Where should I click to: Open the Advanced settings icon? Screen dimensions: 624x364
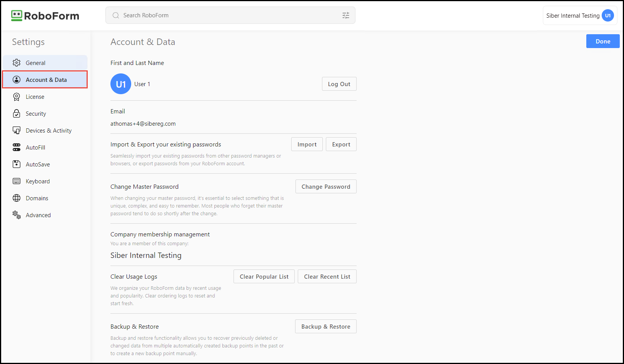(x=17, y=215)
